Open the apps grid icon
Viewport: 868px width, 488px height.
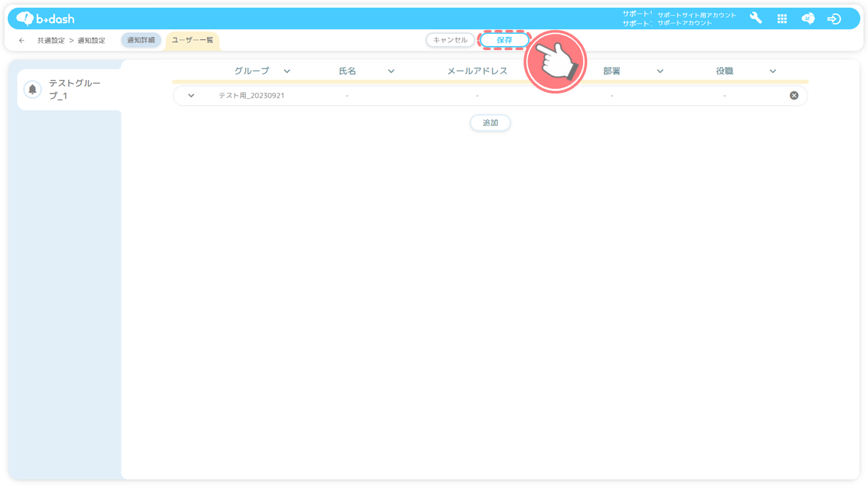pos(782,19)
